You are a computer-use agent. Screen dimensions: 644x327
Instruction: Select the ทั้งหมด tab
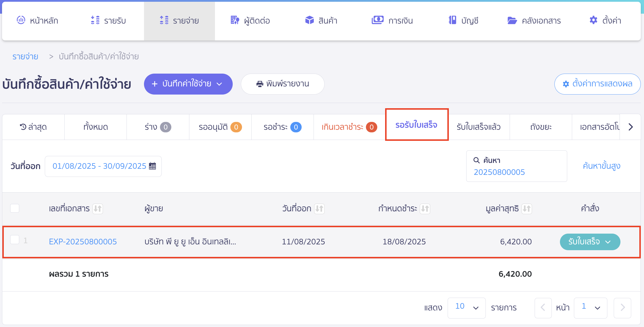(x=95, y=127)
